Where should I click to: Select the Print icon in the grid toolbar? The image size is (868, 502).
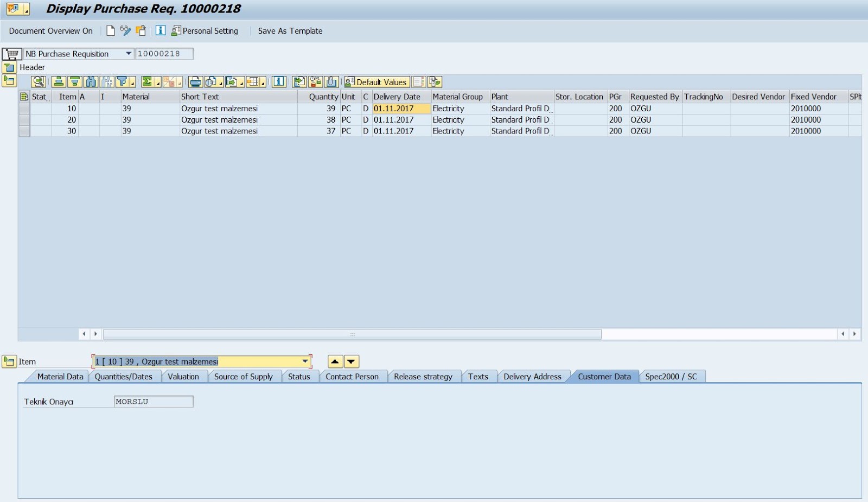[x=196, y=81]
